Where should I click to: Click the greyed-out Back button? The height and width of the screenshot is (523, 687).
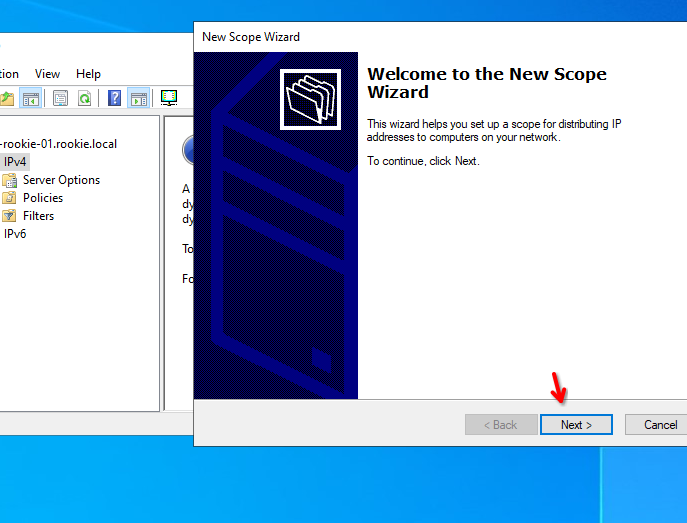point(500,425)
